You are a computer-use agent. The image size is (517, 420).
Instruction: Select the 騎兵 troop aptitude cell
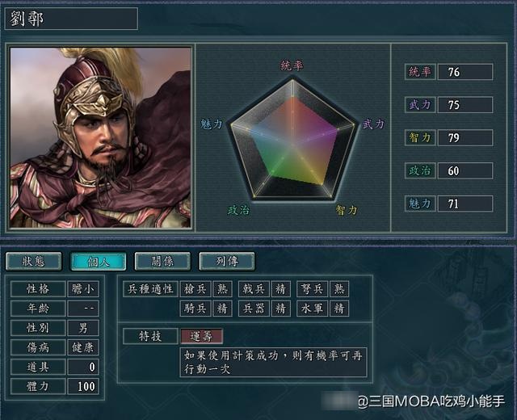click(195, 309)
